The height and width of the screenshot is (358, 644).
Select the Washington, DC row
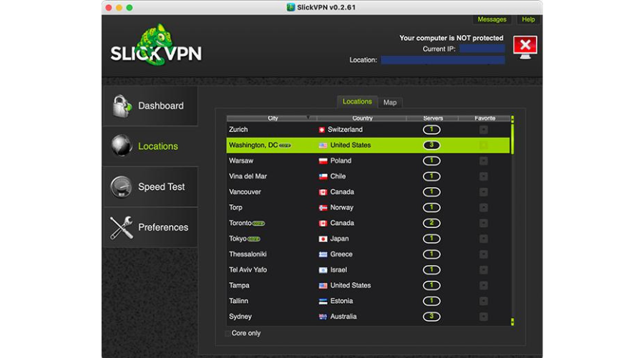pos(368,145)
